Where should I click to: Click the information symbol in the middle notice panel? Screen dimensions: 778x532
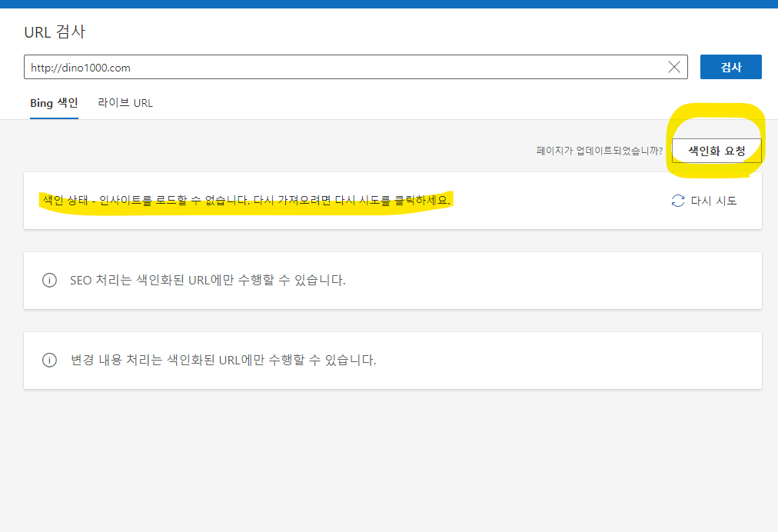[50, 281]
